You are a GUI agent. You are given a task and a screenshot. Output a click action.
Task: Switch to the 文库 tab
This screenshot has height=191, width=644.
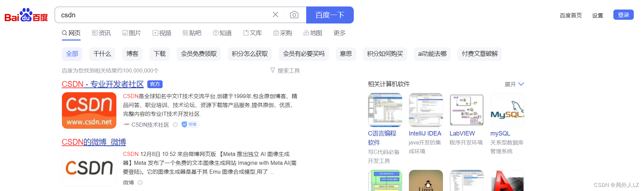(252, 33)
